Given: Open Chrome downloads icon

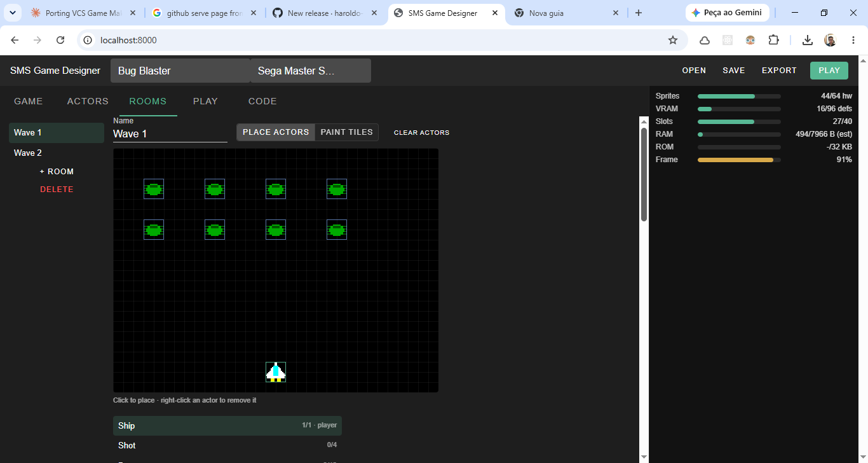Looking at the screenshot, I should coord(807,40).
